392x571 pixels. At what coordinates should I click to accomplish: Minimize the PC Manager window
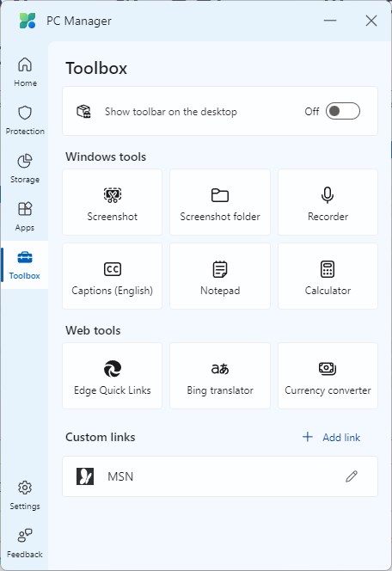click(x=330, y=21)
